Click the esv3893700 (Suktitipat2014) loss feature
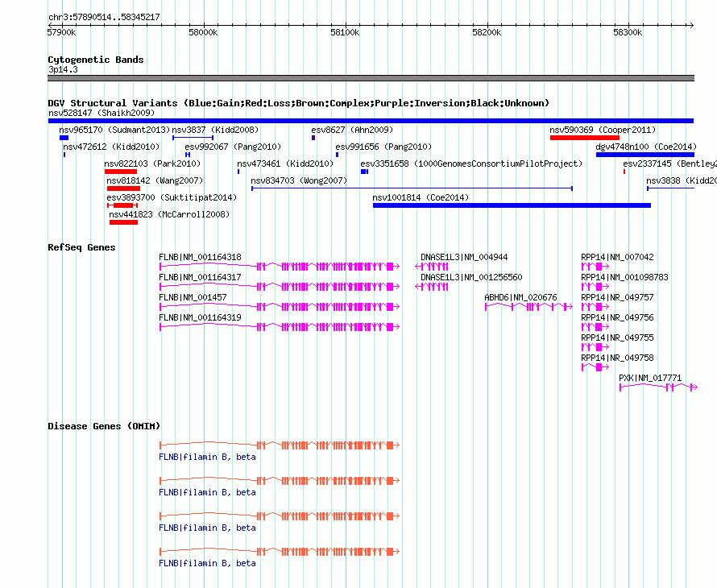Image resolution: width=717 pixels, height=588 pixels. click(122, 205)
